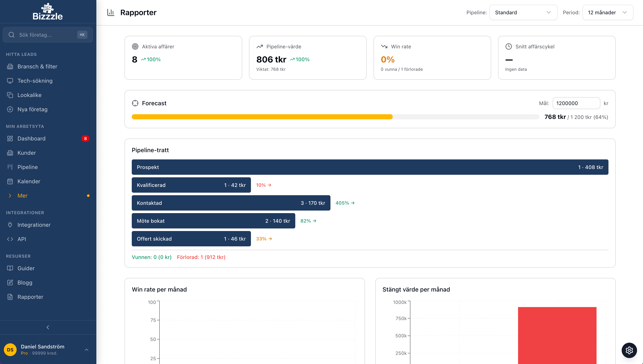Open Kunder from sidebar menu
Viewport: 643px width, 364px height.
(x=26, y=153)
